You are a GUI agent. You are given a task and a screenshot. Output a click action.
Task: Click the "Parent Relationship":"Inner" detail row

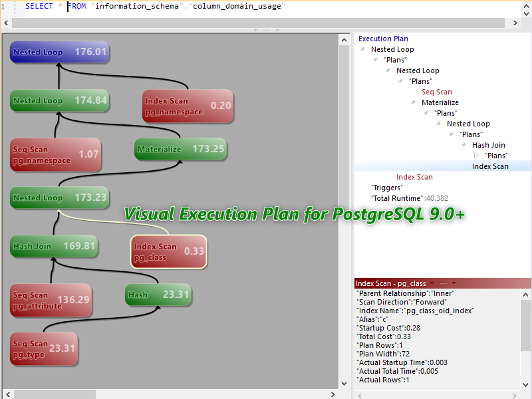[x=406, y=293]
